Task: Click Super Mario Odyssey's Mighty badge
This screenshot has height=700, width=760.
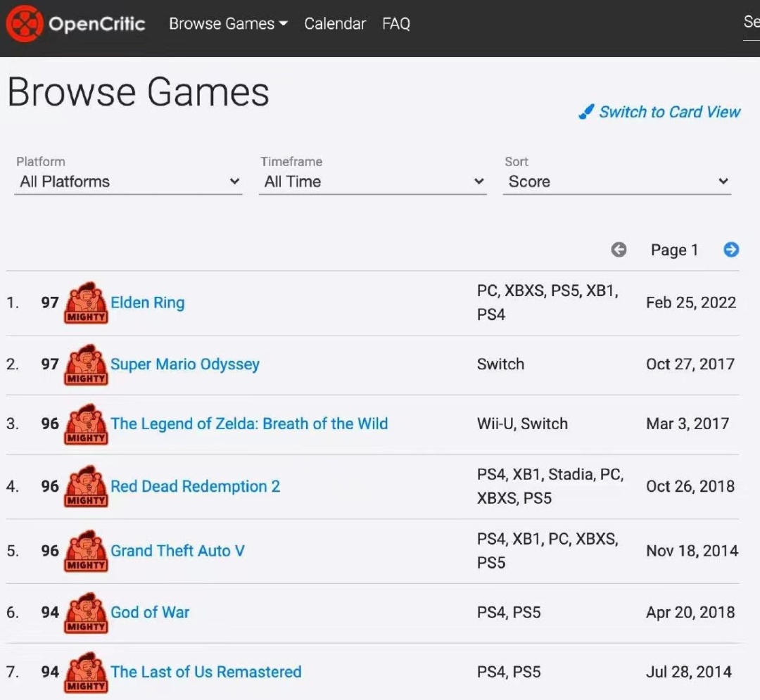Action: coord(86,364)
